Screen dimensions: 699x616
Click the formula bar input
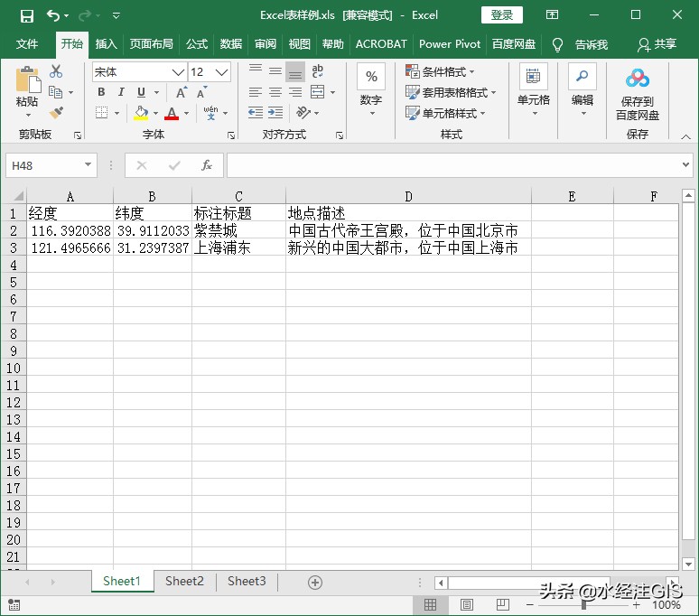click(454, 165)
